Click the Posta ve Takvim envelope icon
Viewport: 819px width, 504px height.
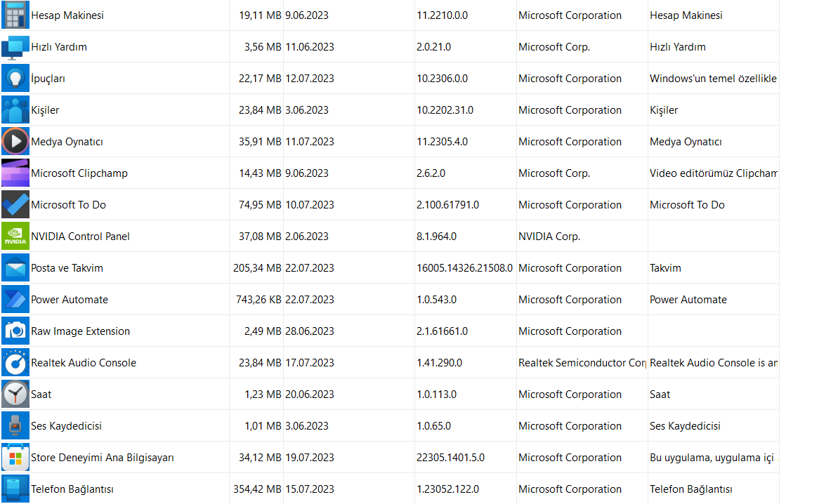(x=15, y=267)
